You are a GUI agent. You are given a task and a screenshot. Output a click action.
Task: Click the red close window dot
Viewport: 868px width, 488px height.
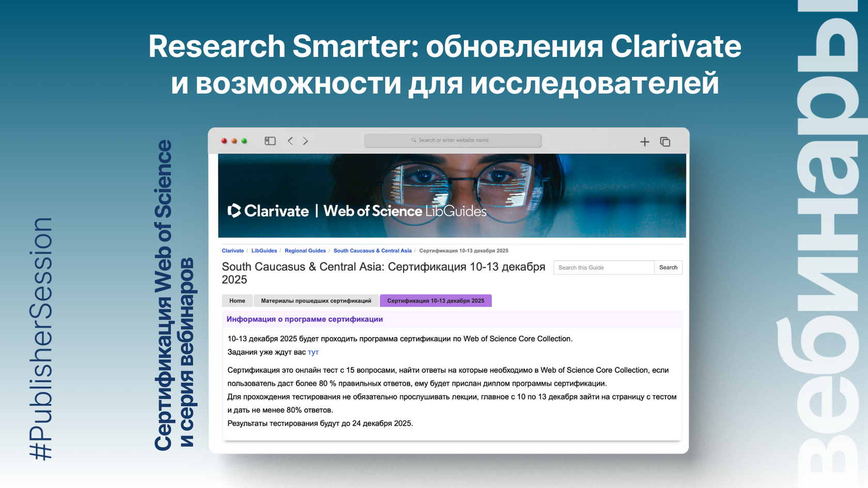pyautogui.click(x=224, y=141)
